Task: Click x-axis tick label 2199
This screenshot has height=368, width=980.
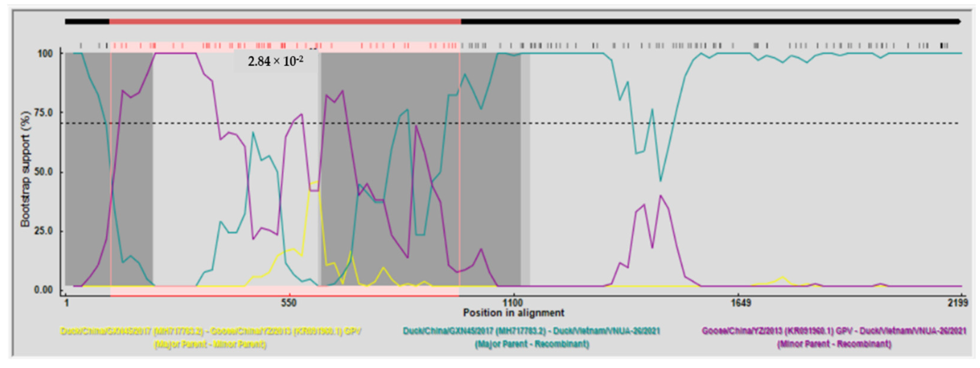Action: (x=958, y=303)
